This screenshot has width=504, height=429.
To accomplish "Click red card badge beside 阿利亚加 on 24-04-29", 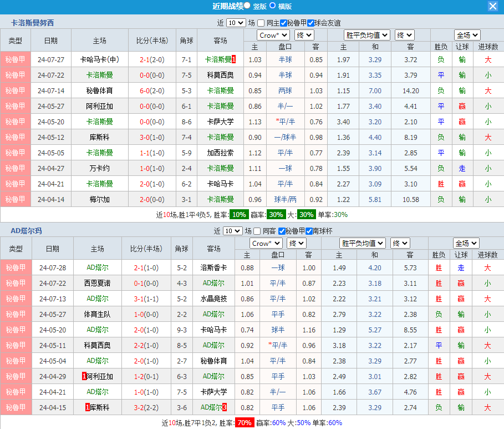I will tap(83, 376).
